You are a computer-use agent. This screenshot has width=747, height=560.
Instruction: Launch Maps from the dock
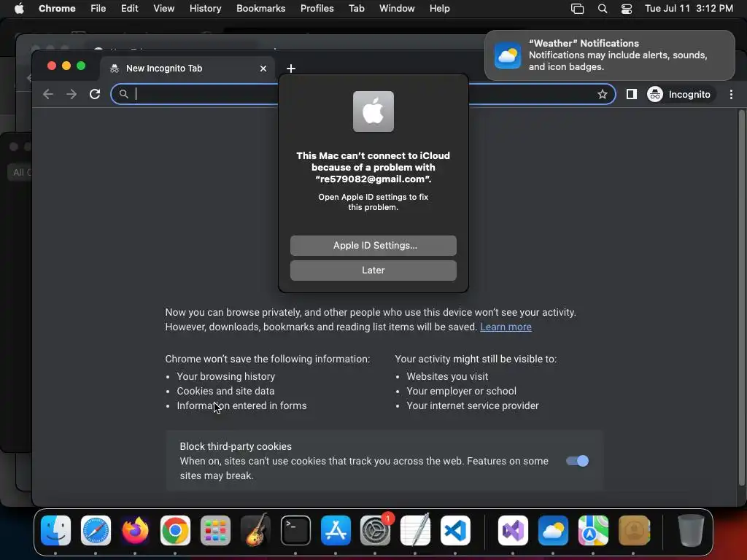(593, 530)
